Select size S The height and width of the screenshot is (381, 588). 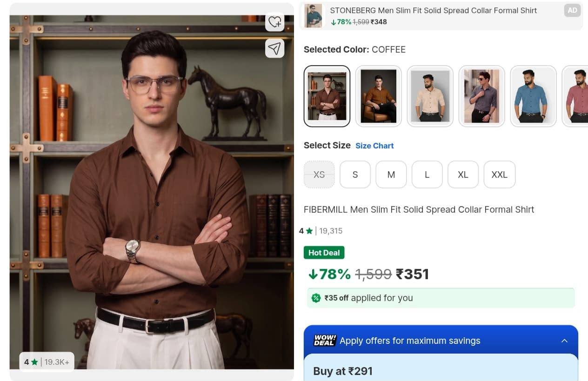pos(355,174)
